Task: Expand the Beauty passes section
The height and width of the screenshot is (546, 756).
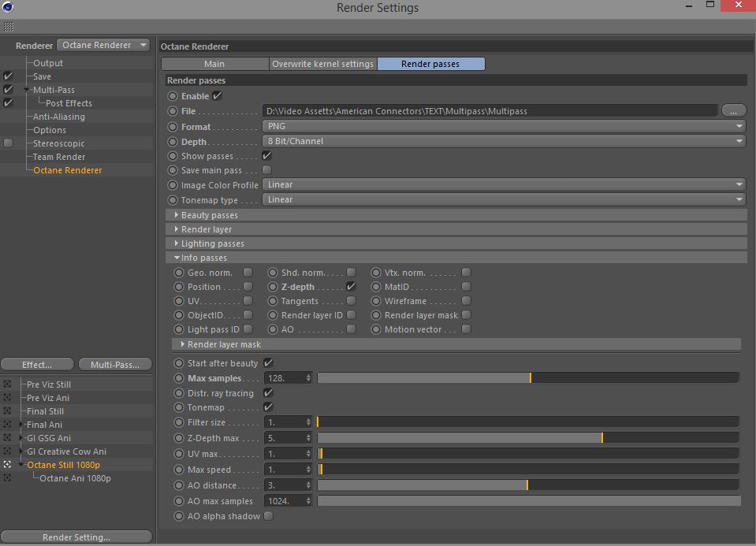Action: click(177, 215)
